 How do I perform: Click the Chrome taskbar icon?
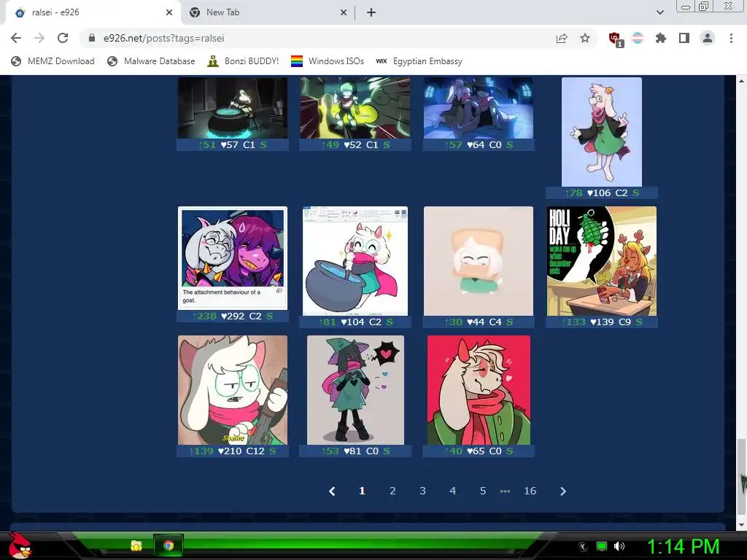169,545
